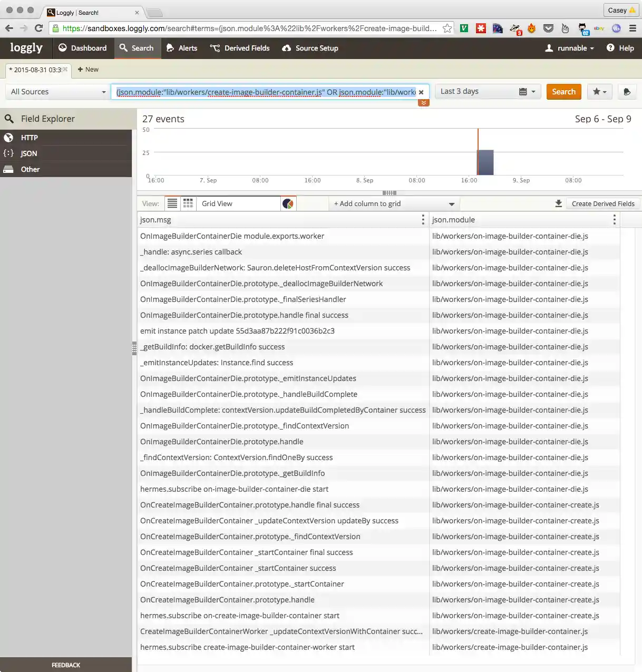Open the json.msg column options menu
This screenshot has height=672, width=642.
(x=423, y=220)
